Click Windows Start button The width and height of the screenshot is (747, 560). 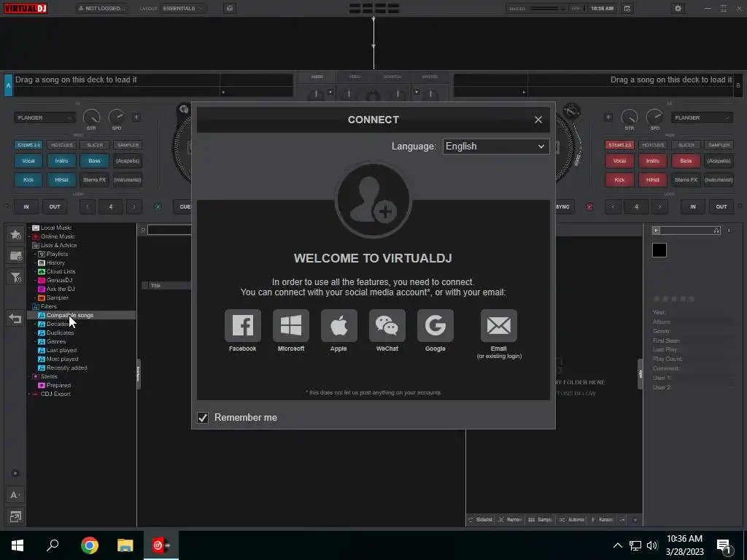(x=18, y=545)
